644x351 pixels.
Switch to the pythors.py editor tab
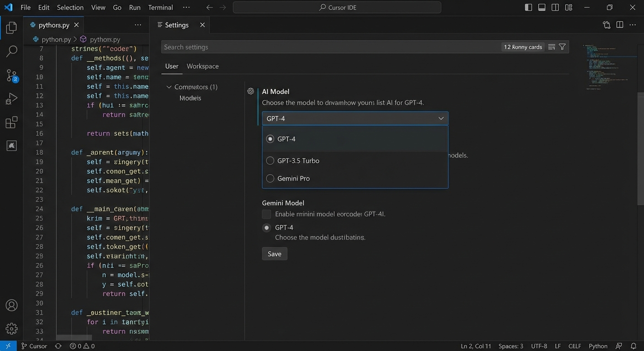pyautogui.click(x=54, y=25)
